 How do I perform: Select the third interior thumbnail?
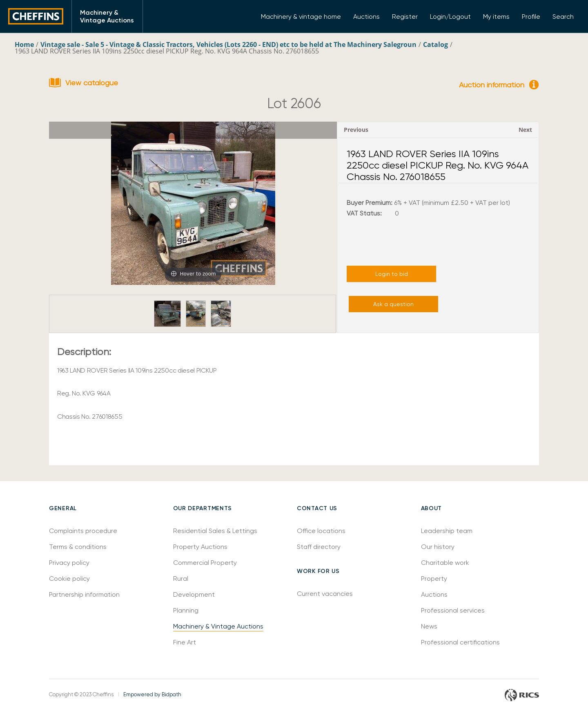[221, 314]
